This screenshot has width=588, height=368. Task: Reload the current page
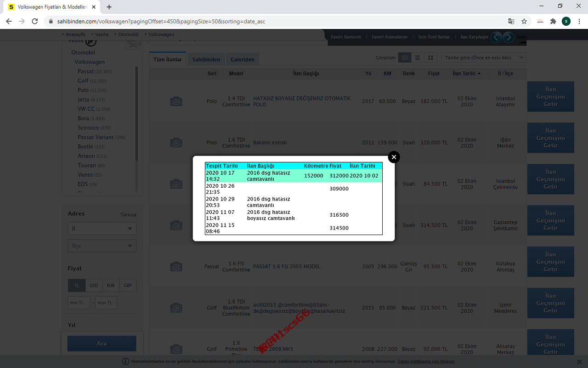click(x=35, y=21)
